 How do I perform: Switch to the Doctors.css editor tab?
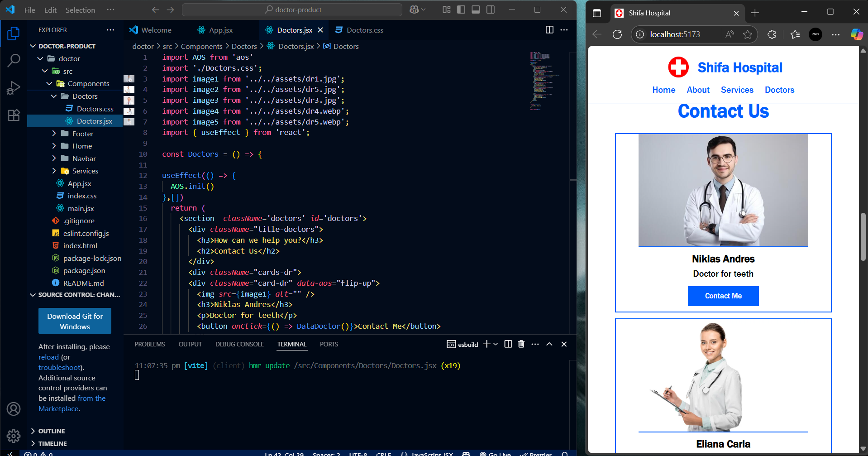364,30
